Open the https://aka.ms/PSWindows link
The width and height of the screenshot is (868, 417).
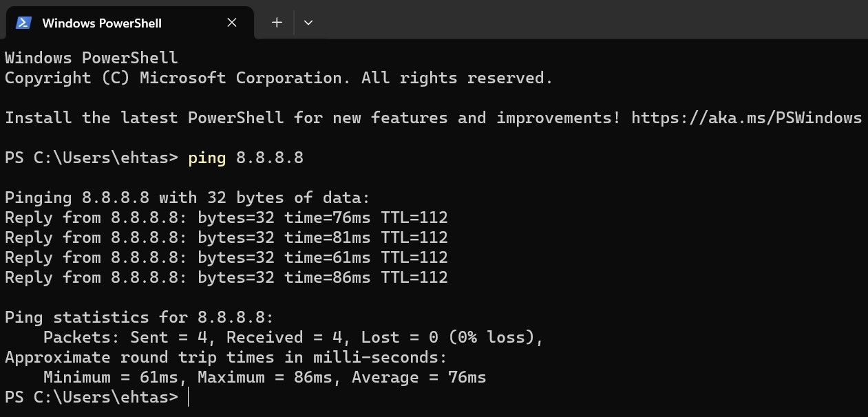745,118
